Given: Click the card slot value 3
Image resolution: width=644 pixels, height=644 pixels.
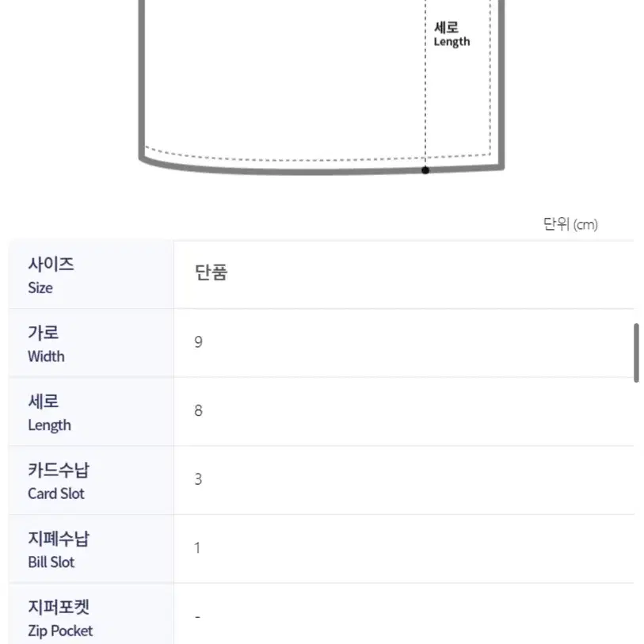Looking at the screenshot, I should pyautogui.click(x=198, y=479).
